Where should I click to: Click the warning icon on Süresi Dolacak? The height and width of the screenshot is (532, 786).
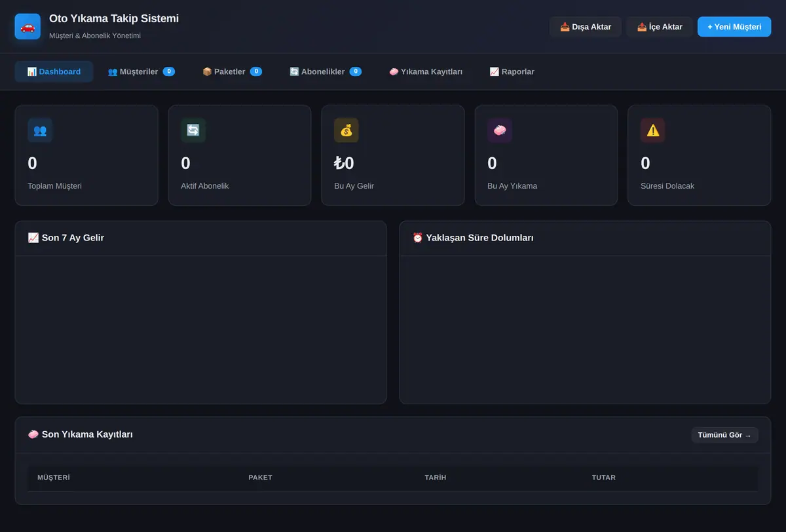point(653,130)
